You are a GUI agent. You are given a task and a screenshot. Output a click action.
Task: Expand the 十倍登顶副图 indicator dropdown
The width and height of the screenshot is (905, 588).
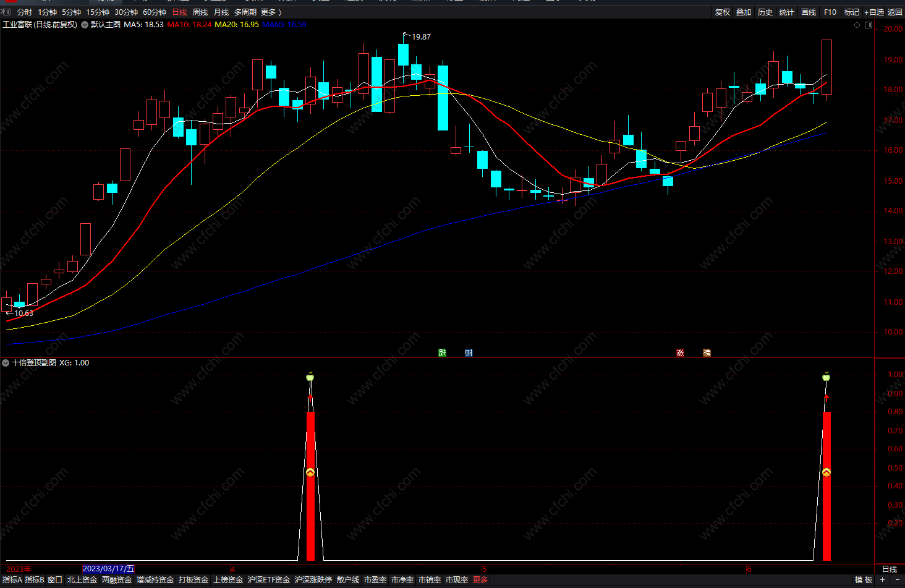click(6, 363)
